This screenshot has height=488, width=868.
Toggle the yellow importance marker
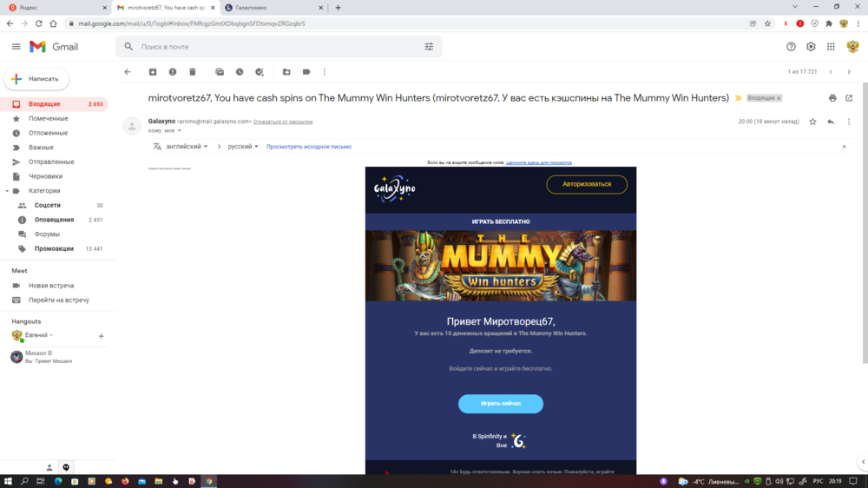(x=738, y=98)
